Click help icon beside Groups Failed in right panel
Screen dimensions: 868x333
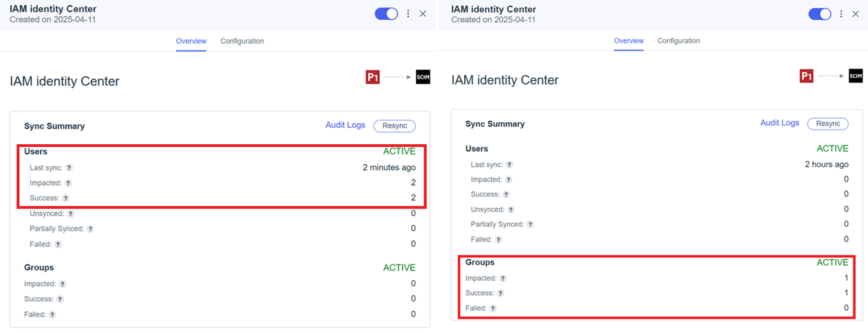(493, 308)
